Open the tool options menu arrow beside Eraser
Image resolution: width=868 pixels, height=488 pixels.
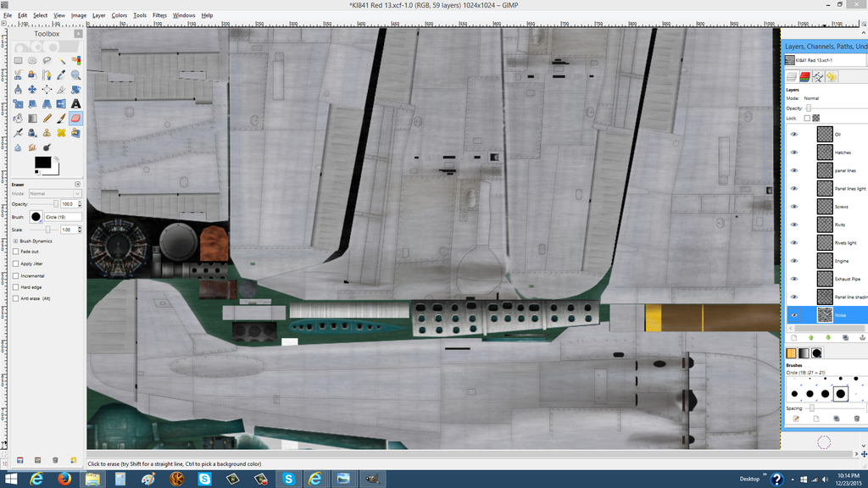tap(77, 184)
